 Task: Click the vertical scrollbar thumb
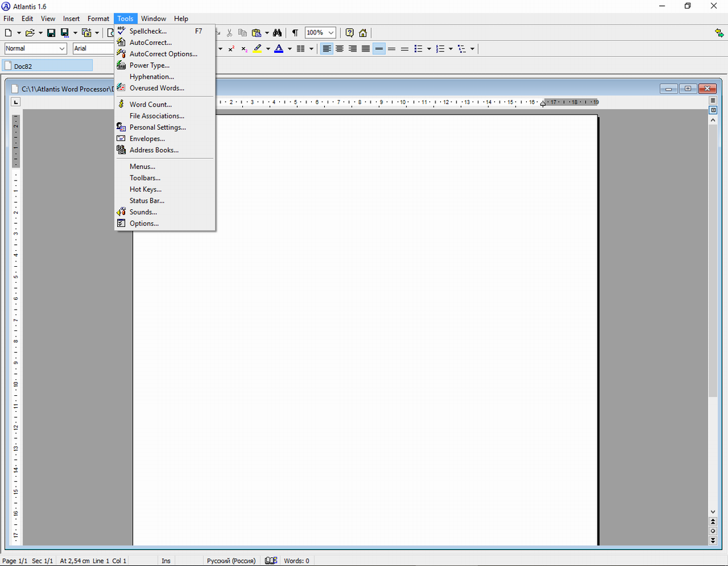pyautogui.click(x=713, y=261)
